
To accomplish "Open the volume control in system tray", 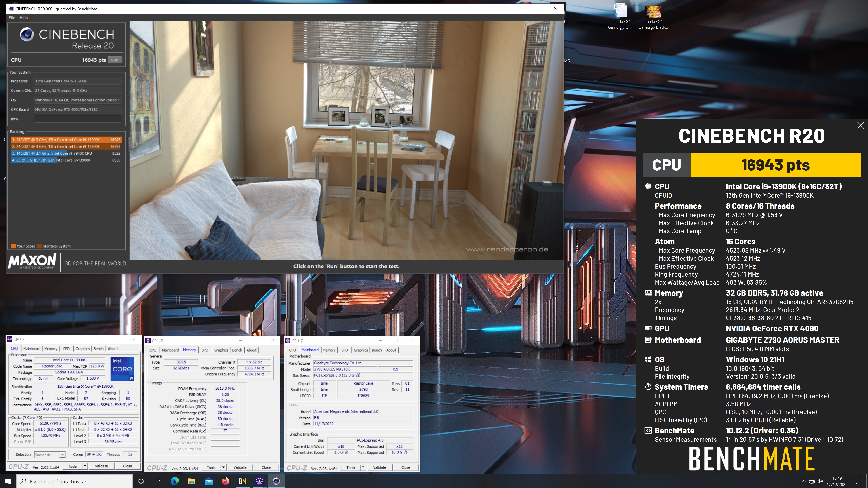I will (820, 481).
